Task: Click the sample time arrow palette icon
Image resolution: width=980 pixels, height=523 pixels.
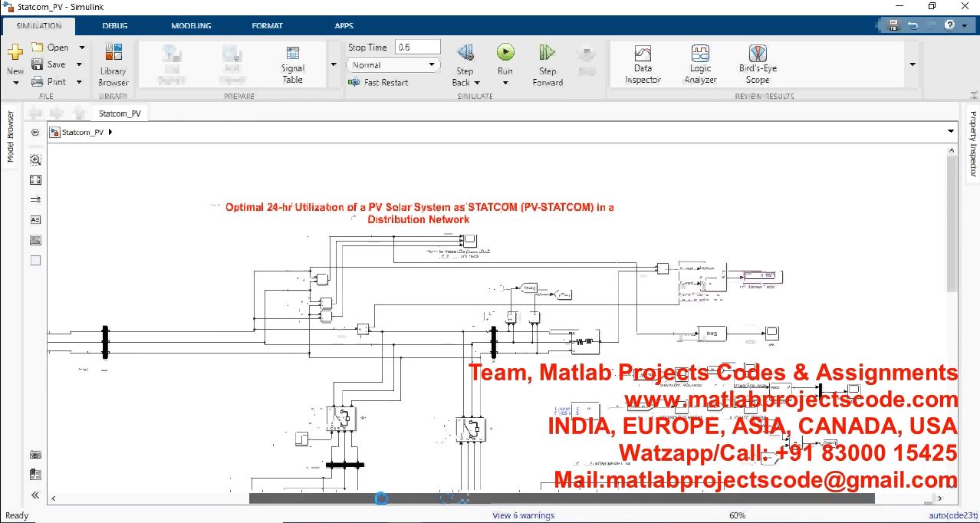Action: [35, 199]
